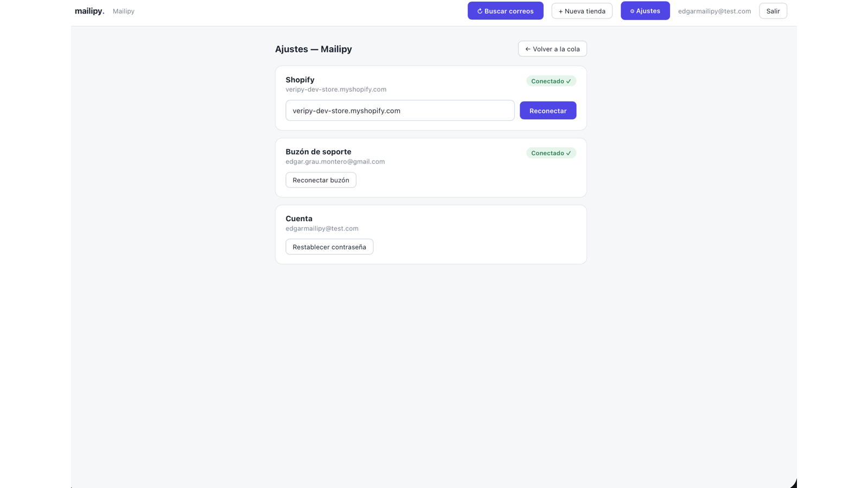Click the mailipy logo
Screen dimensions: 868x488
click(x=90, y=11)
